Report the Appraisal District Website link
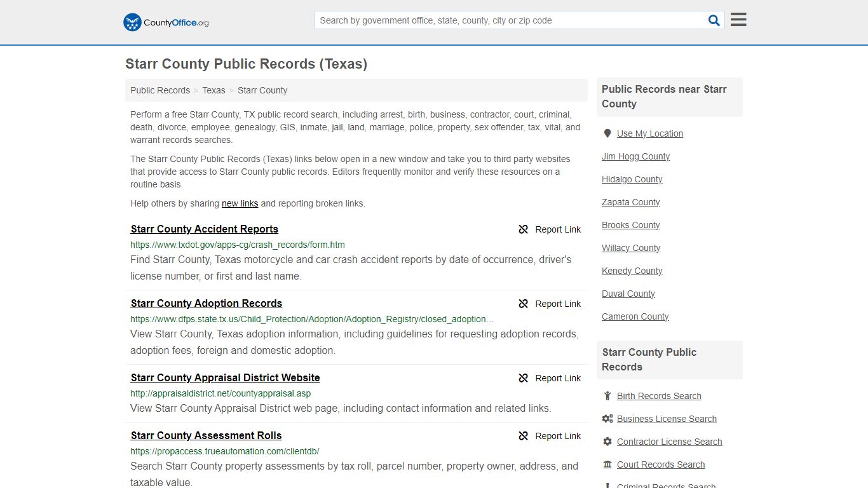Image resolution: width=868 pixels, height=488 pixels. (558, 378)
